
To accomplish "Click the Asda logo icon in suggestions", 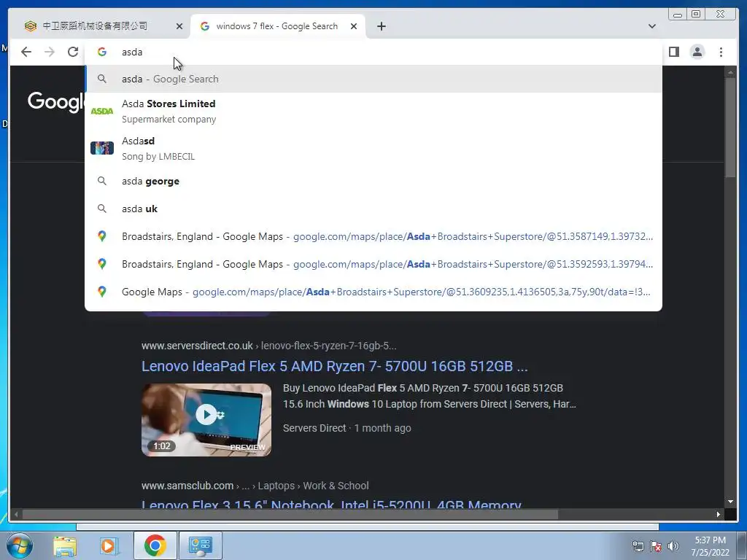I will (102, 111).
